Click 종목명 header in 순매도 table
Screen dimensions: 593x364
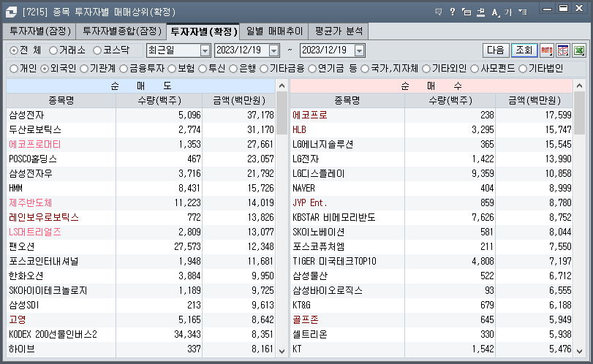pos(61,101)
